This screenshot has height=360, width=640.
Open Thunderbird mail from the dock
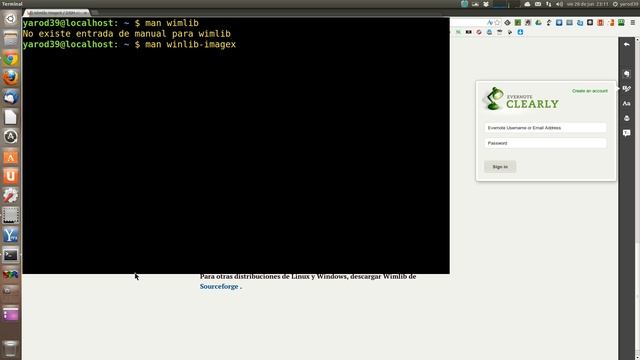click(x=11, y=97)
